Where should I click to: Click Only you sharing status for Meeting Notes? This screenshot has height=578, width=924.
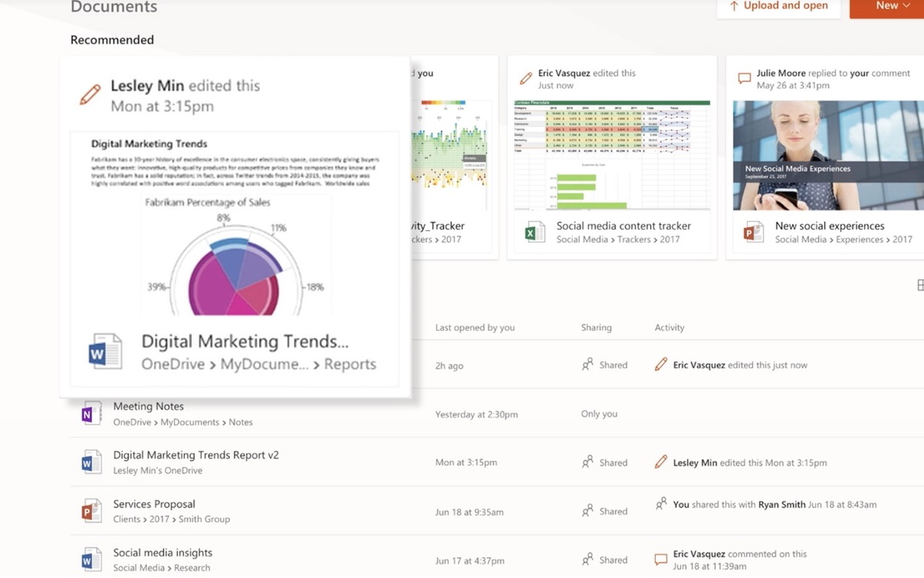[599, 414]
